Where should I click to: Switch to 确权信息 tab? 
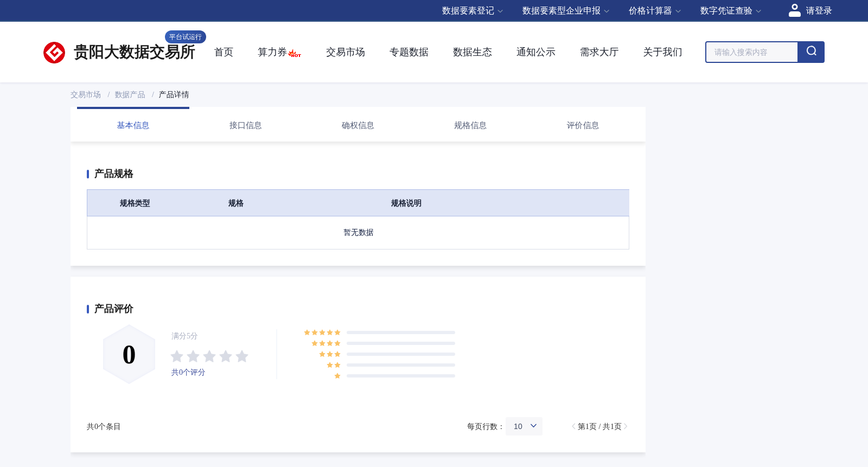pyautogui.click(x=358, y=125)
